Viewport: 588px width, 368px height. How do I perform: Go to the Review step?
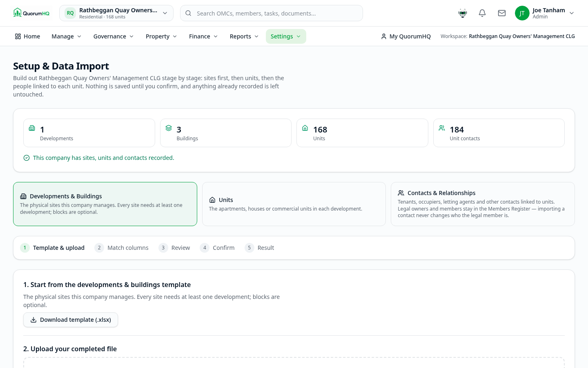point(174,248)
